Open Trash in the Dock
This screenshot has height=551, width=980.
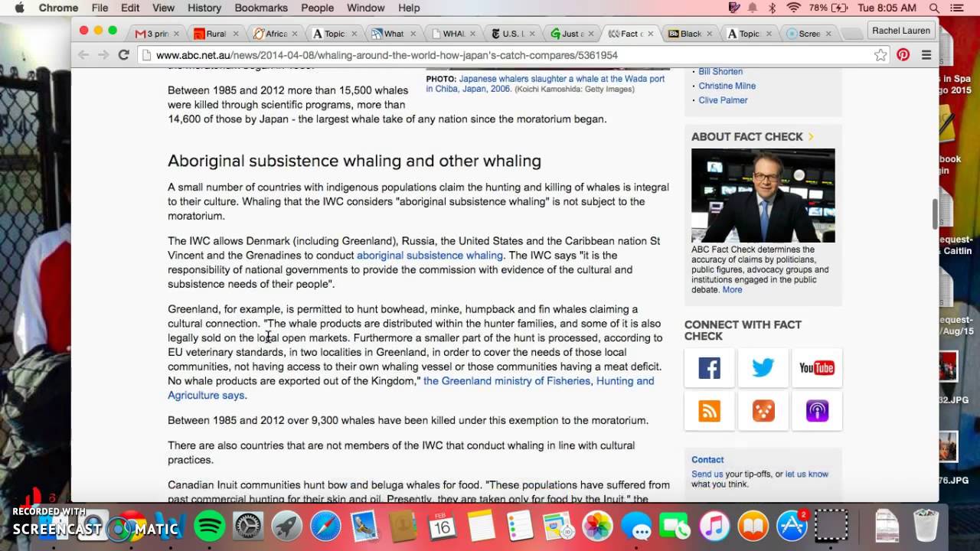pyautogui.click(x=926, y=526)
